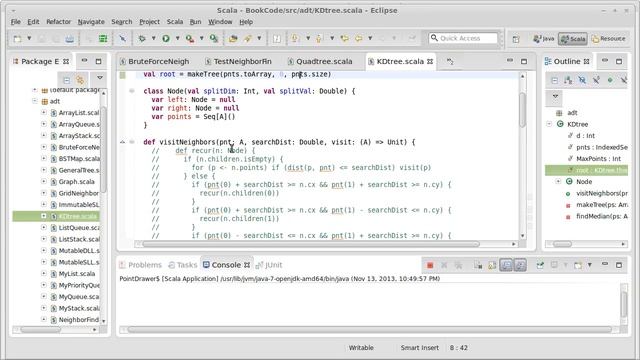Switch to the Java perspective

pyautogui.click(x=544, y=39)
